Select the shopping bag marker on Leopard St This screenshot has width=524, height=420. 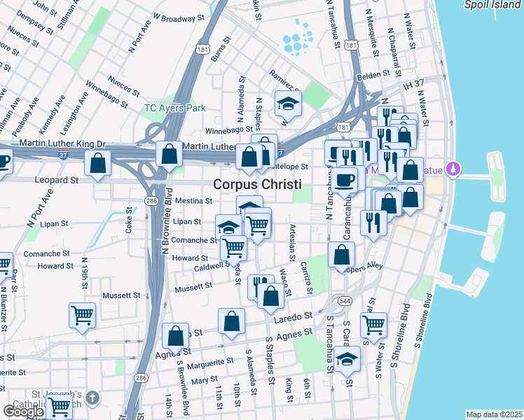97,165
